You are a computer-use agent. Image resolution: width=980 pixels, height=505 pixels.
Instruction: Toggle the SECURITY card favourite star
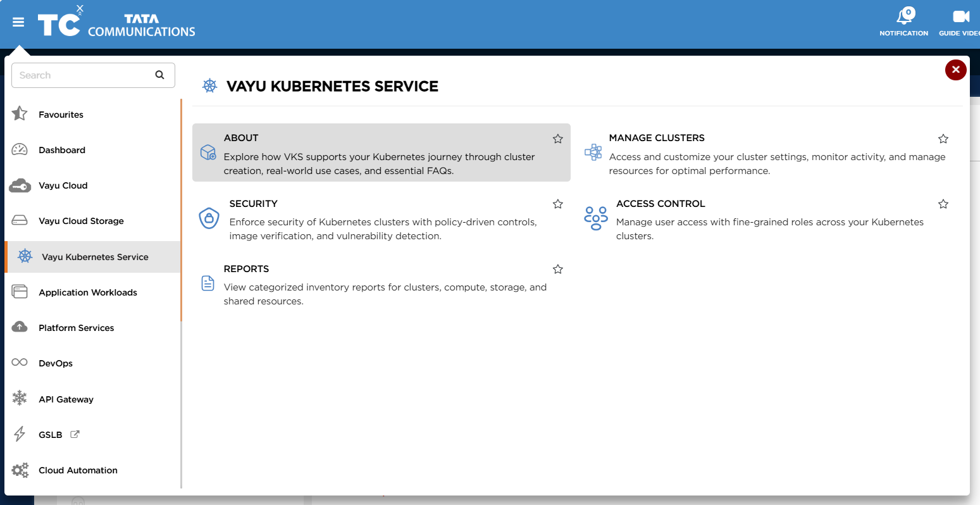[557, 204]
